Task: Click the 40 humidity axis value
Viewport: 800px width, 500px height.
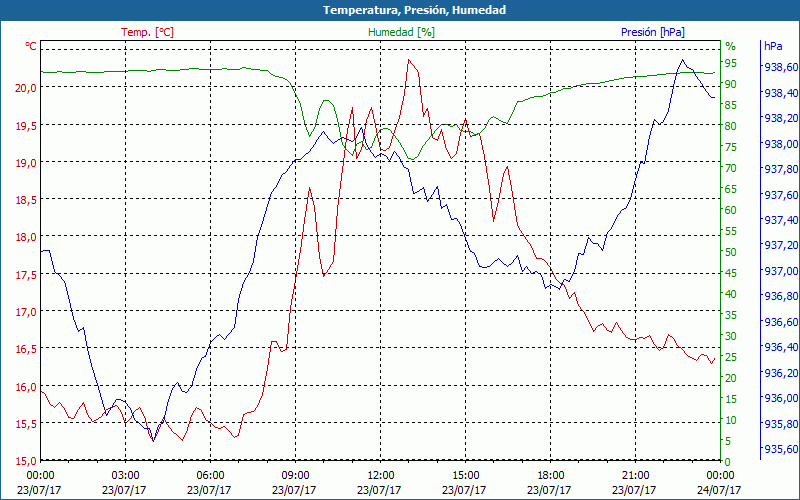Action: coord(731,294)
